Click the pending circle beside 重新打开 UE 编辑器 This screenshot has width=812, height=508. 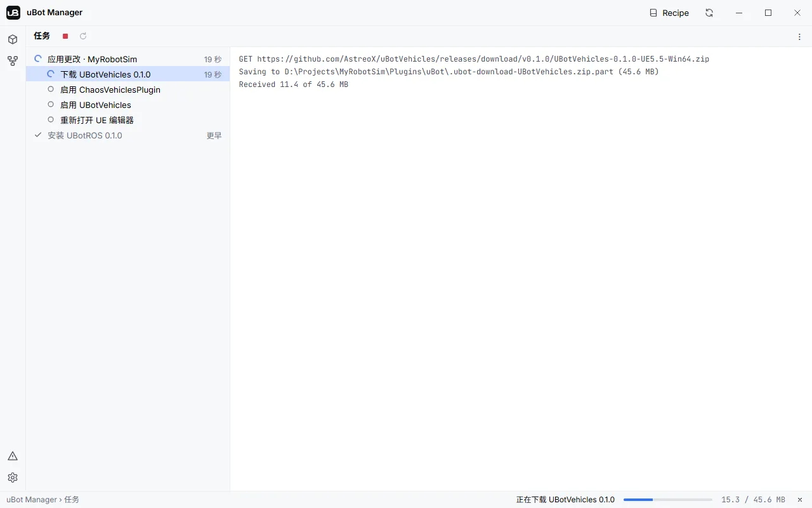point(51,120)
